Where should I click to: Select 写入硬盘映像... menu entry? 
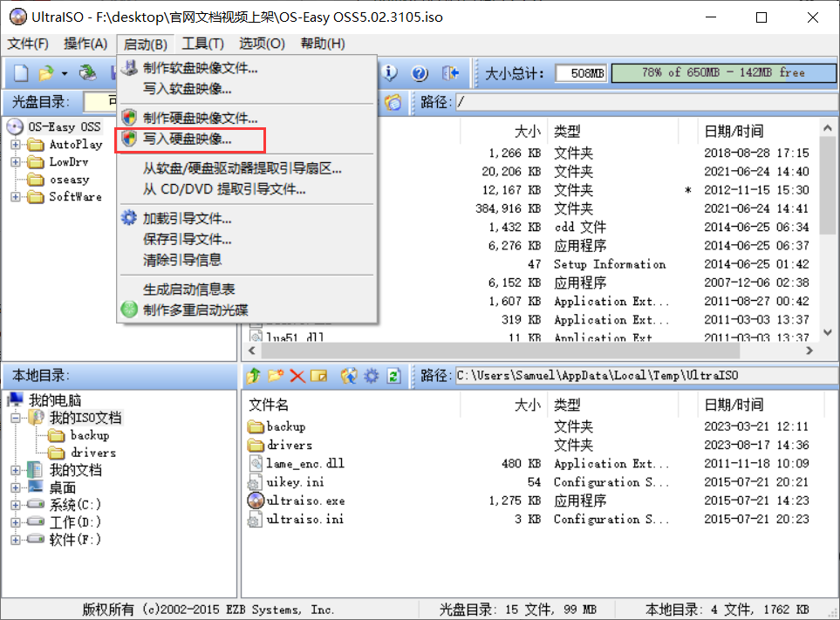(x=188, y=139)
